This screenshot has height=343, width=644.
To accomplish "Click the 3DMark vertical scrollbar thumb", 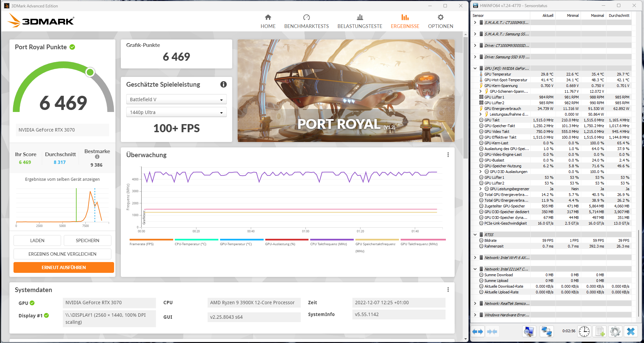I will click(465, 97).
